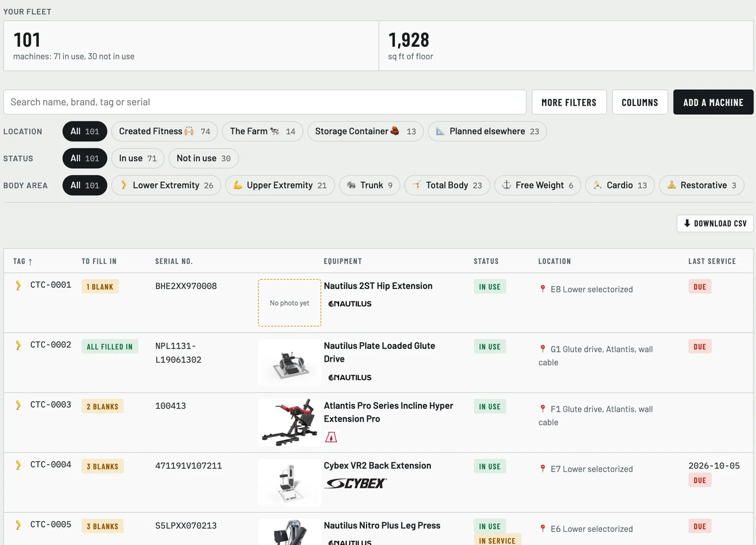This screenshot has width=756, height=545.
Task: Open Nautilus 2ST Hip Extension
Action: [378, 286]
